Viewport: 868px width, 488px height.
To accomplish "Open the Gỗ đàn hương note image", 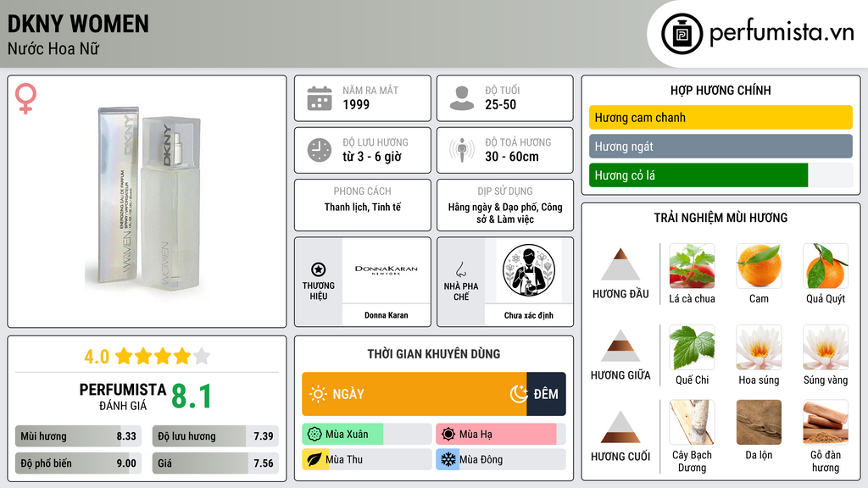I will 826,423.
